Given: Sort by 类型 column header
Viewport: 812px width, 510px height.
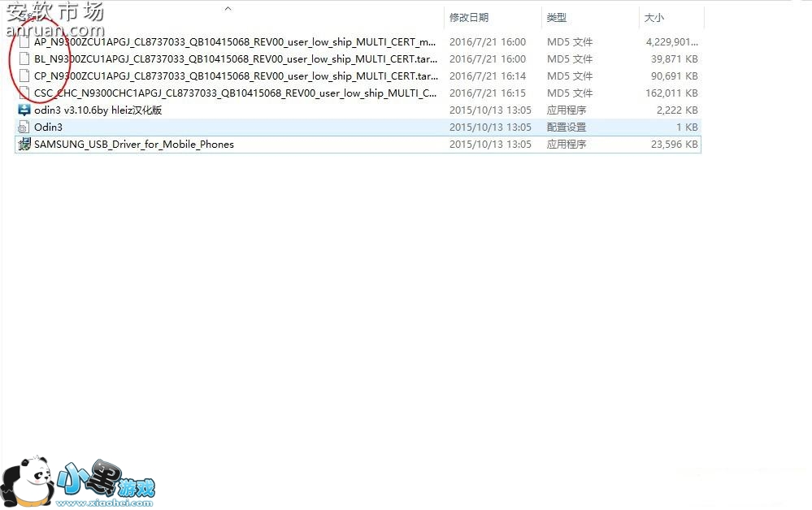Looking at the screenshot, I should [557, 18].
